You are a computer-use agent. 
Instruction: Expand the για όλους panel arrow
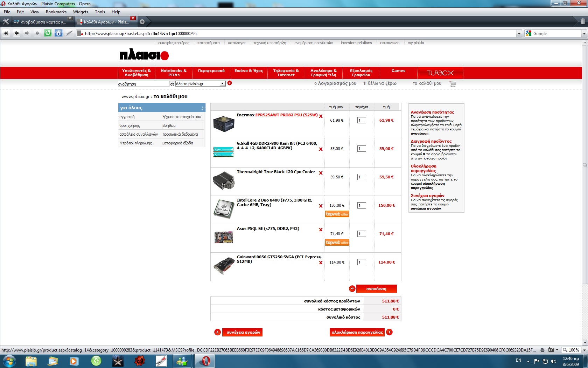[x=203, y=108]
